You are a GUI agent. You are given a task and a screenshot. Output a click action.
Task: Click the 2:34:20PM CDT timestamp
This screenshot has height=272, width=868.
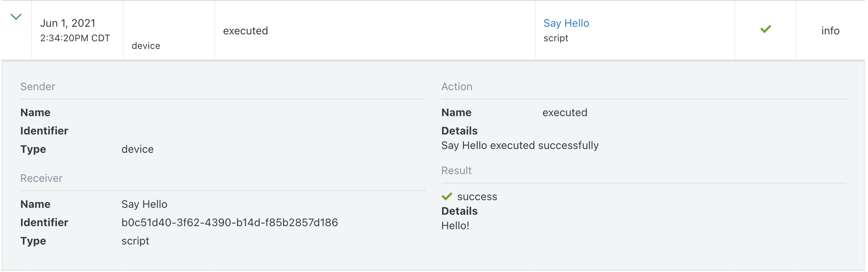tap(75, 38)
